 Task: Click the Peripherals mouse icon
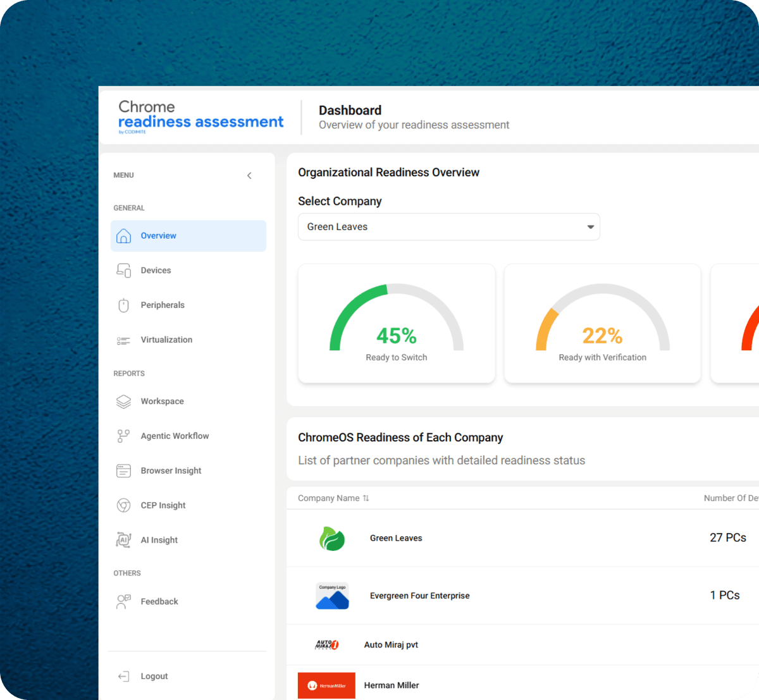point(124,305)
